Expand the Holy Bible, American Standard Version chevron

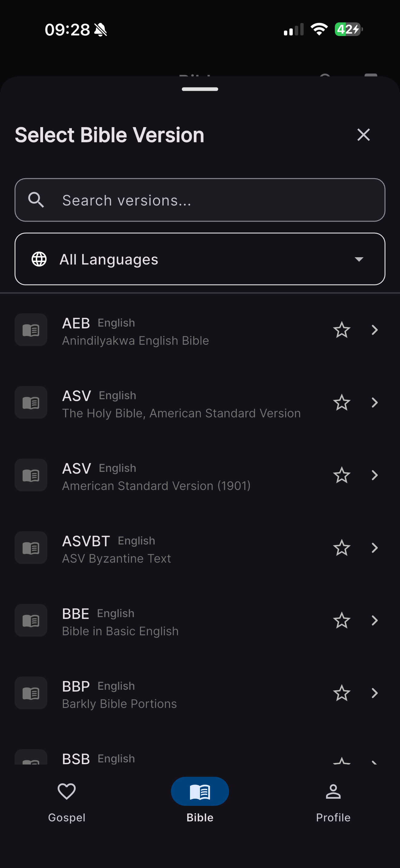point(374,402)
